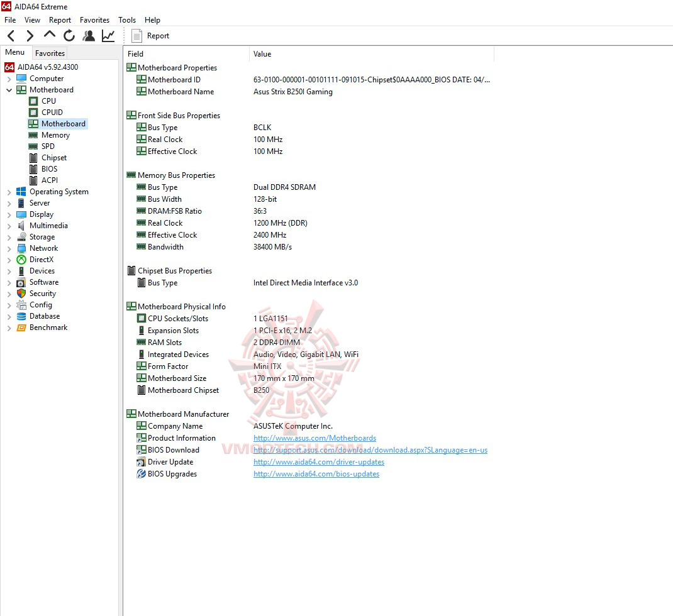Open the aida64 bios-updates link
The height and width of the screenshot is (616, 673).
pyautogui.click(x=316, y=474)
